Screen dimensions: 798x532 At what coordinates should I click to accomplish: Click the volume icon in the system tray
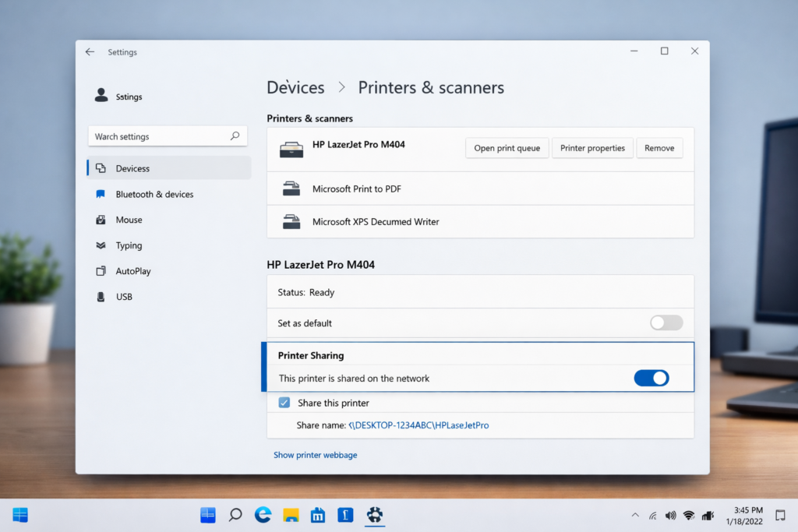click(x=670, y=515)
